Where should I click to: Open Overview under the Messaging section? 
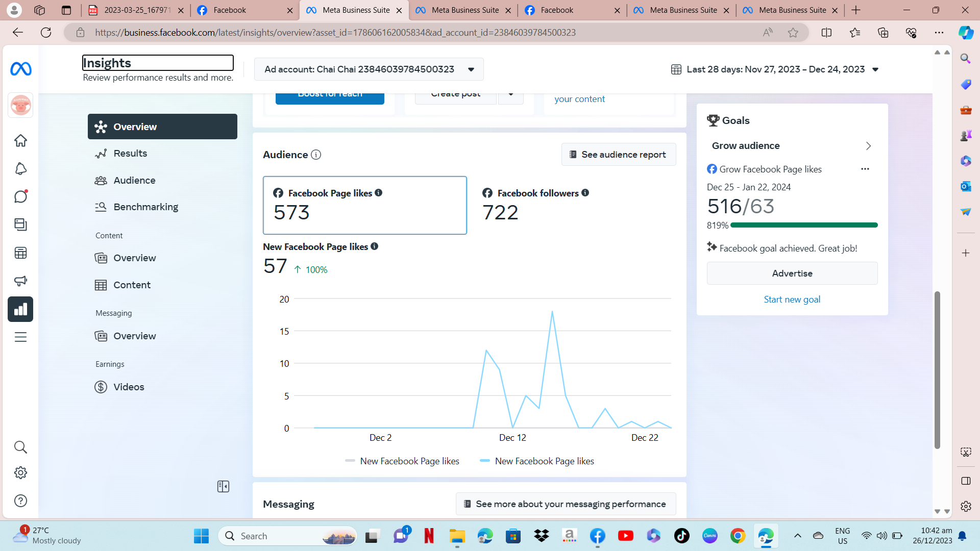(x=162, y=336)
